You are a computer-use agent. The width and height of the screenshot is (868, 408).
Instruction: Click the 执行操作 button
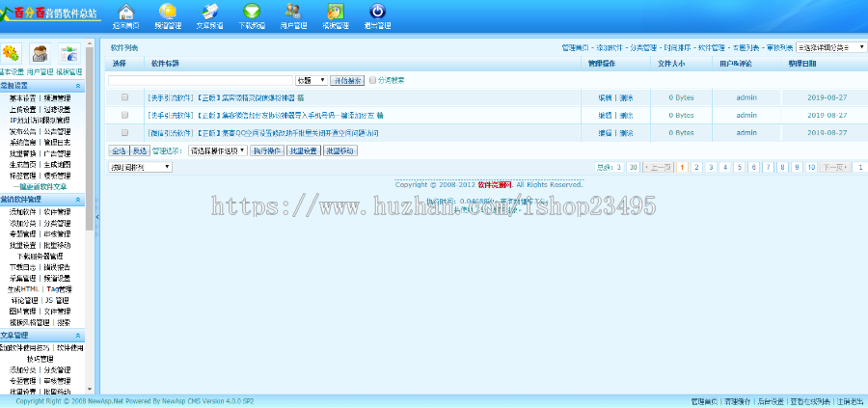(267, 150)
